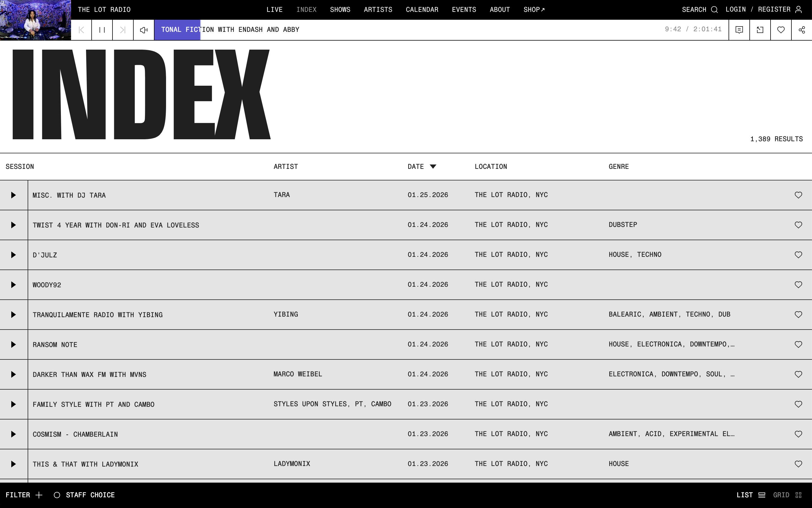Play the Ransom Note session

pyautogui.click(x=14, y=344)
